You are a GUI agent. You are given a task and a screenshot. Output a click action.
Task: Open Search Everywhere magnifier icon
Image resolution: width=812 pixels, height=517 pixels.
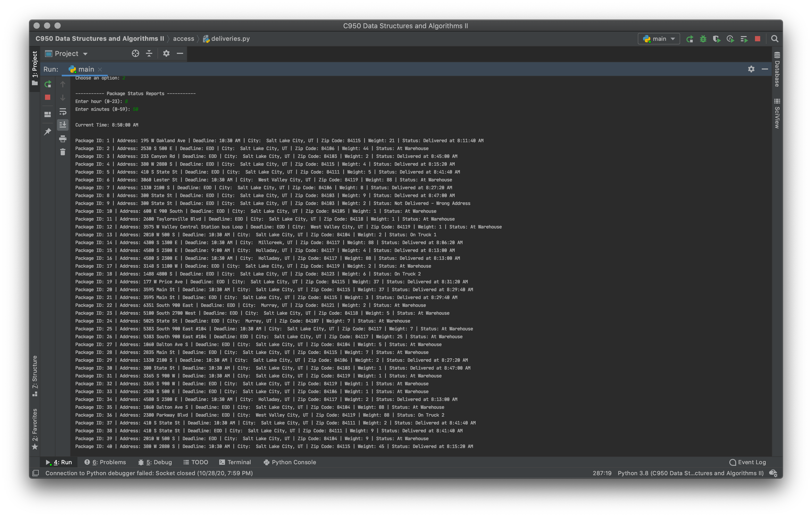(775, 39)
